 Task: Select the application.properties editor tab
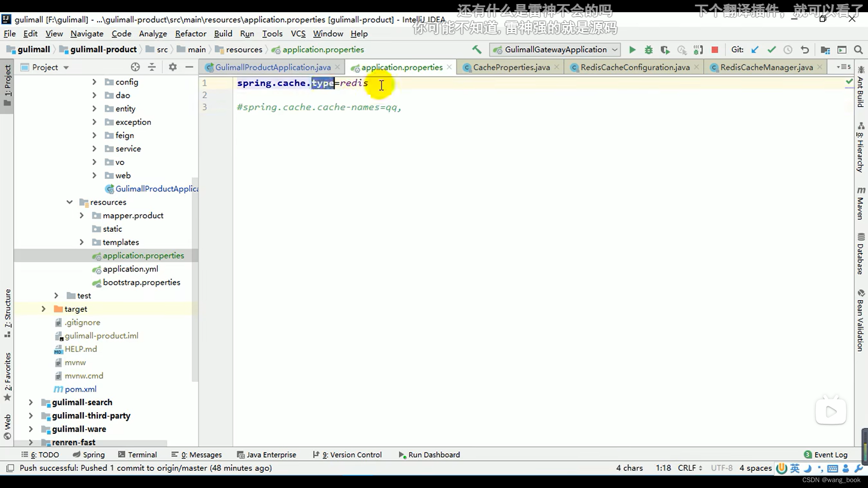[x=402, y=67]
